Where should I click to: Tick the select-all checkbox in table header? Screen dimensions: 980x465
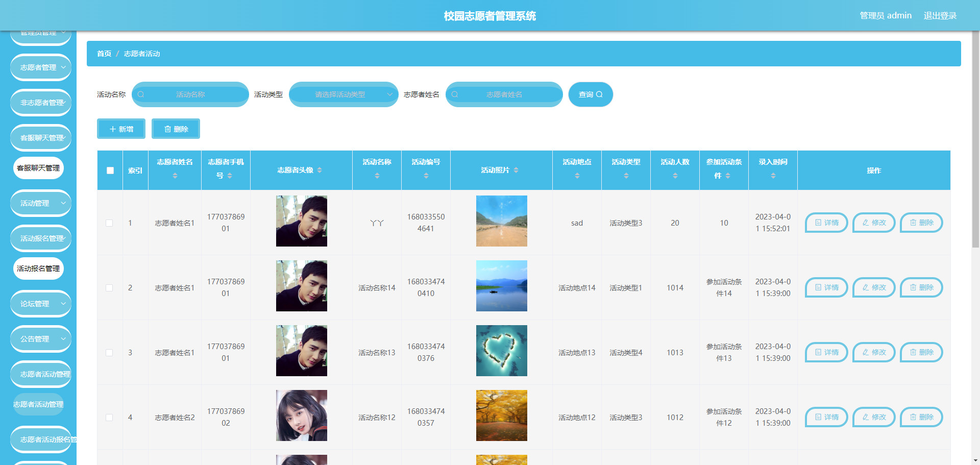tap(110, 170)
